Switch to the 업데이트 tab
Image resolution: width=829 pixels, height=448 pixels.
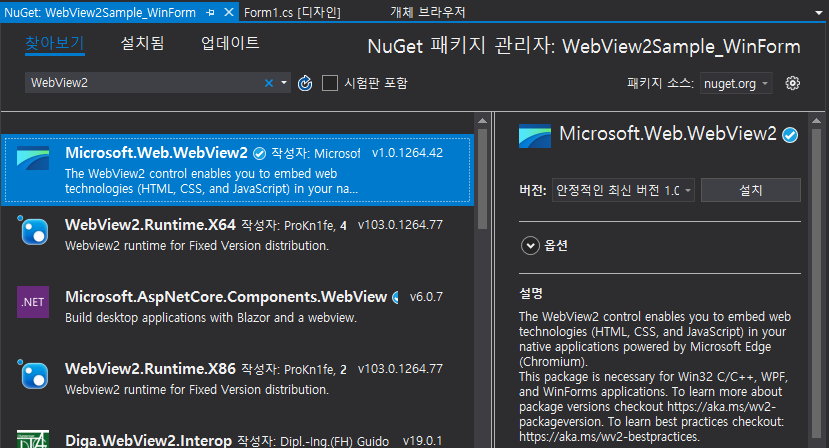(x=230, y=43)
